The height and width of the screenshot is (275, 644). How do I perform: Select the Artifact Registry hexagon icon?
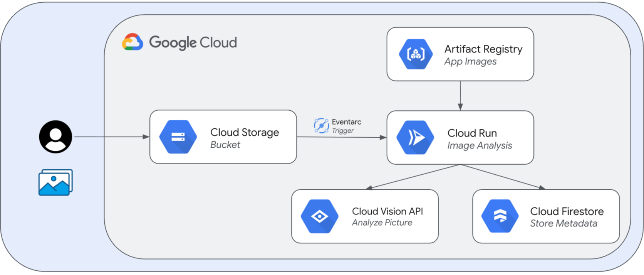click(416, 54)
